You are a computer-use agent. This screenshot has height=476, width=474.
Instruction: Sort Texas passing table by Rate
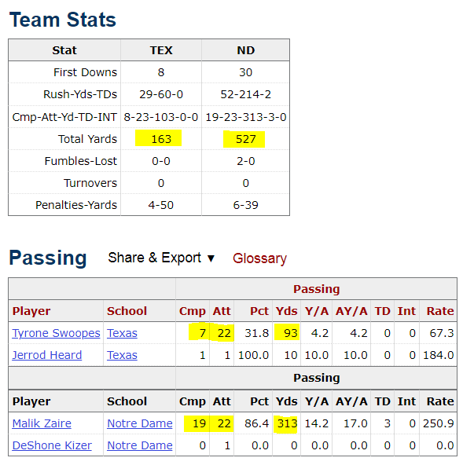[440, 311]
